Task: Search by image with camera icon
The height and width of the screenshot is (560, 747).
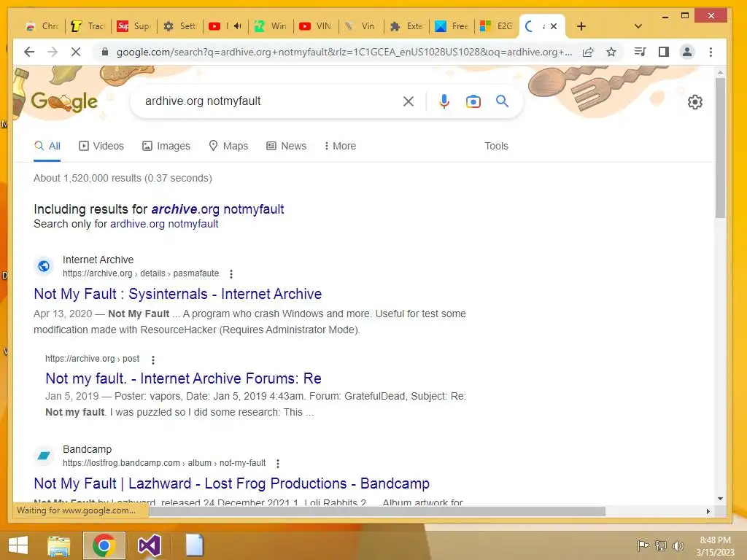Action: click(x=473, y=101)
